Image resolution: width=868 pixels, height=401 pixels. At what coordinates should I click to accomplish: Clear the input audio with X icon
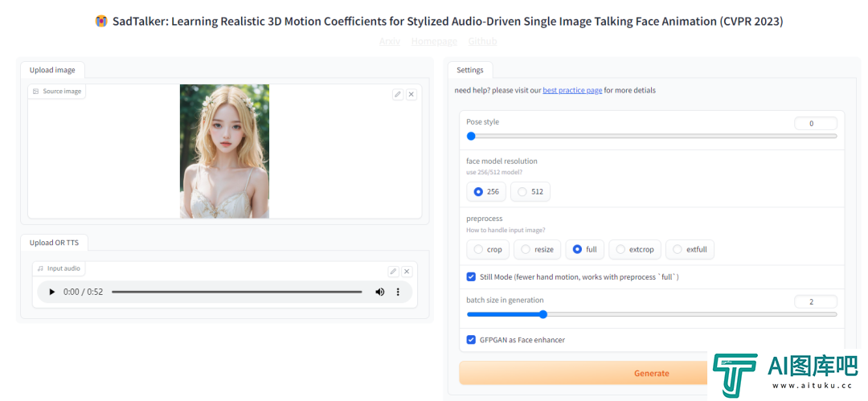[x=407, y=271]
